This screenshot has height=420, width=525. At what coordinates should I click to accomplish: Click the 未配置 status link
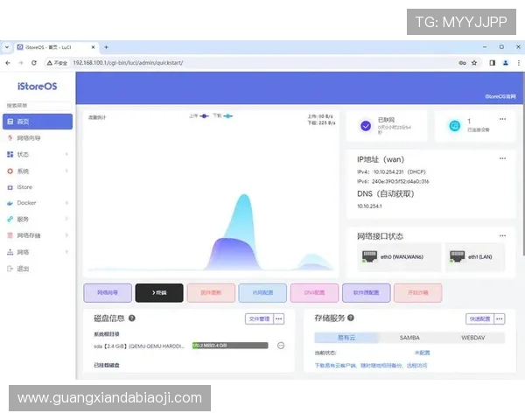tap(423, 353)
